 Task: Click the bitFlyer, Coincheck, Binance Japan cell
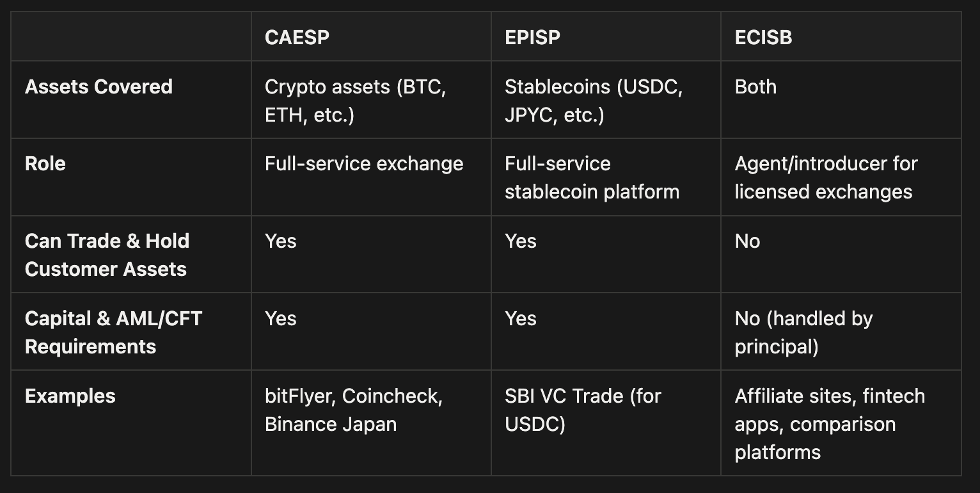coord(354,410)
